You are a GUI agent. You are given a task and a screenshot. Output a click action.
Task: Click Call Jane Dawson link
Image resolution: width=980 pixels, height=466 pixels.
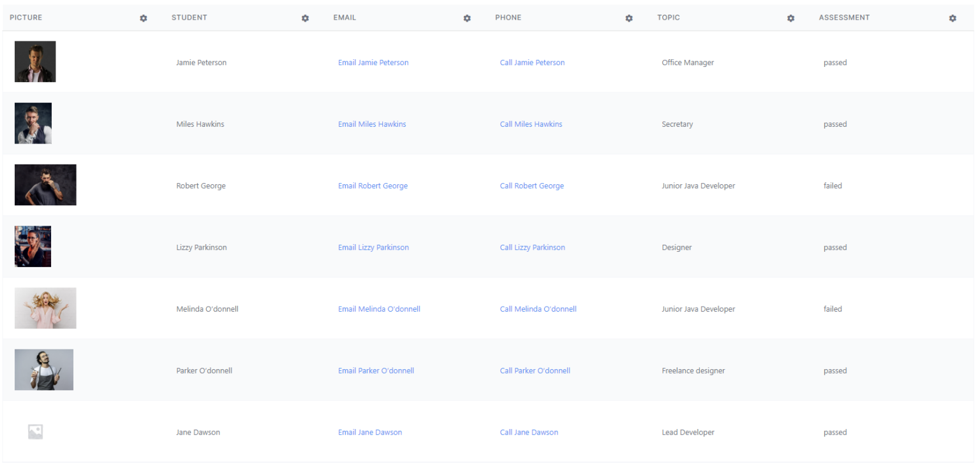pos(529,432)
